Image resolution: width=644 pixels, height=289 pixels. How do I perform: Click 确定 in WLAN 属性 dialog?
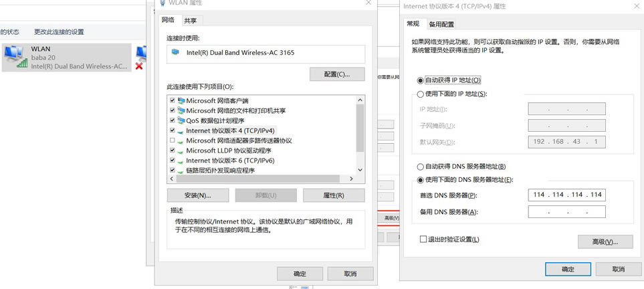[300, 274]
